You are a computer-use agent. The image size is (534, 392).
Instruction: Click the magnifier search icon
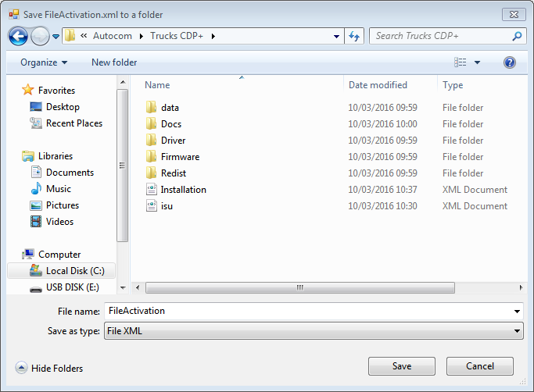pyautogui.click(x=517, y=36)
